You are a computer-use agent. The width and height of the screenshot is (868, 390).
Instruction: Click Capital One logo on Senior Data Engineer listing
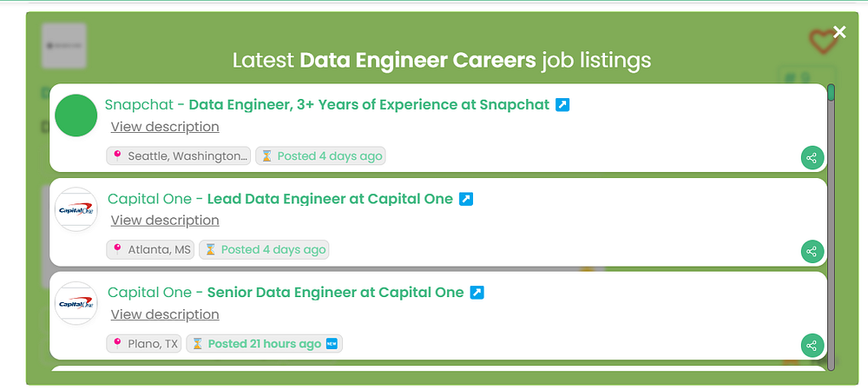(x=76, y=303)
